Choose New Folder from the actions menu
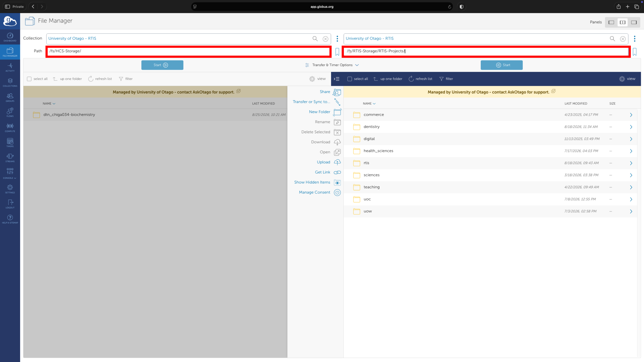This screenshot has height=362, width=644. tap(325, 112)
